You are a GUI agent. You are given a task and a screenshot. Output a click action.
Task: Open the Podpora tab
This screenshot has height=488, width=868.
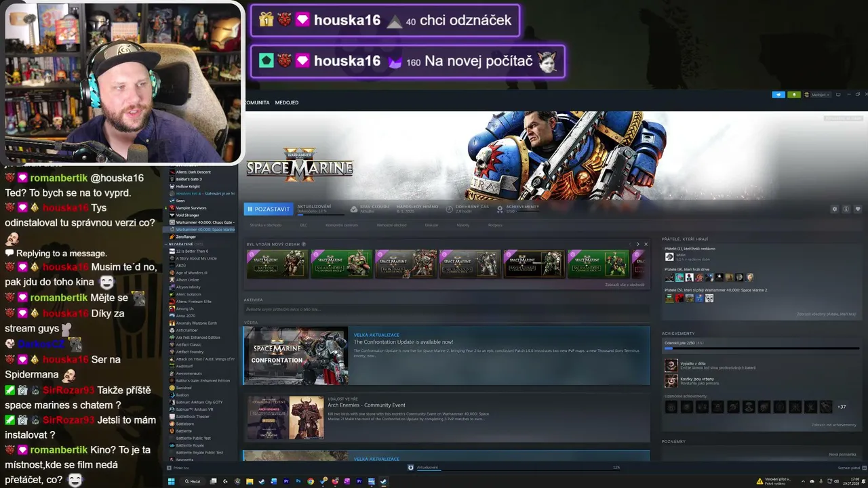[495, 225]
